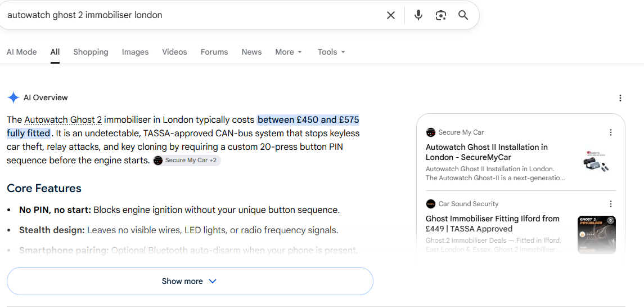Switch to Forums tab
The height and width of the screenshot is (307, 644).
pyautogui.click(x=214, y=52)
